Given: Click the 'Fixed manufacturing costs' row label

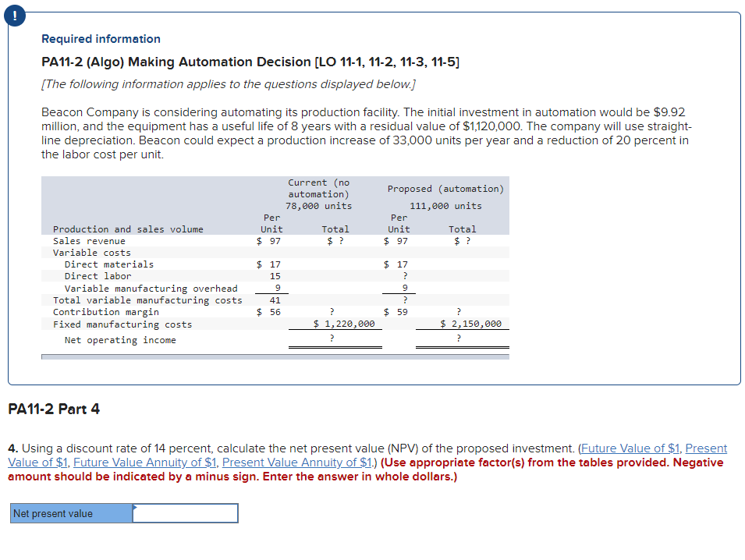Looking at the screenshot, I should pos(122,325).
